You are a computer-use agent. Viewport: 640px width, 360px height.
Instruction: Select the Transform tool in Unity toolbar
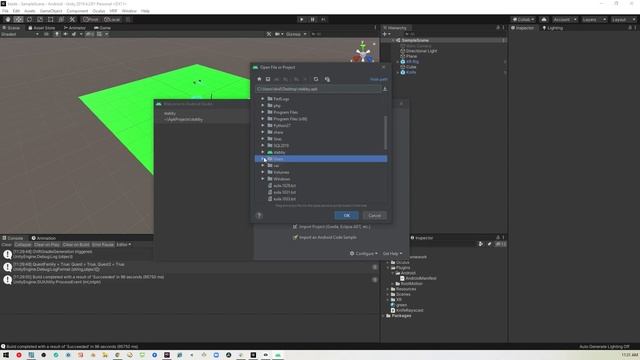(61, 20)
